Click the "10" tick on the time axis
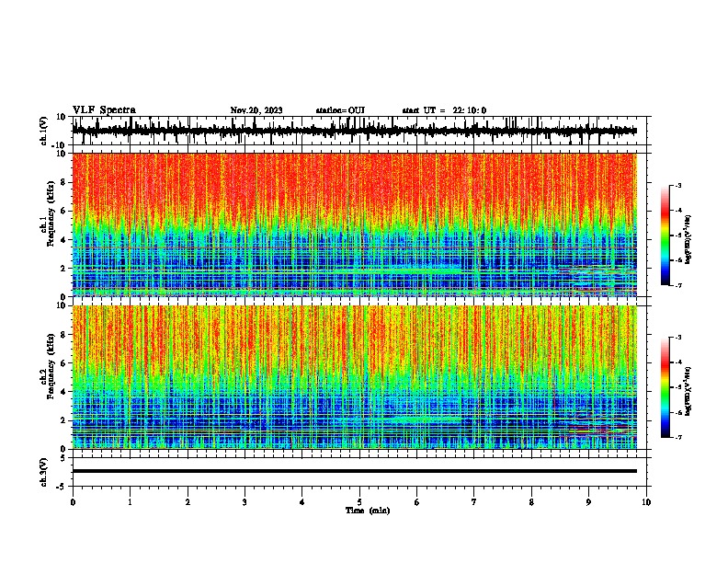 (x=646, y=502)
